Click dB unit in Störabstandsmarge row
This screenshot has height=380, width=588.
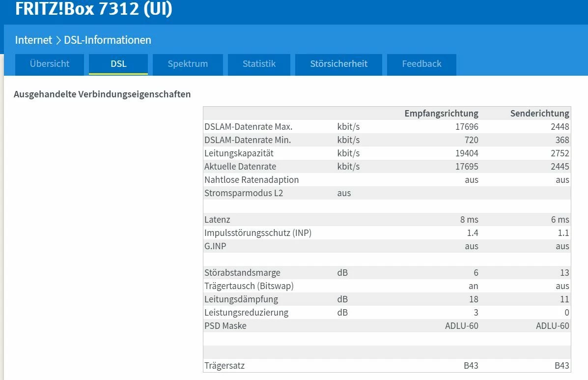342,273
